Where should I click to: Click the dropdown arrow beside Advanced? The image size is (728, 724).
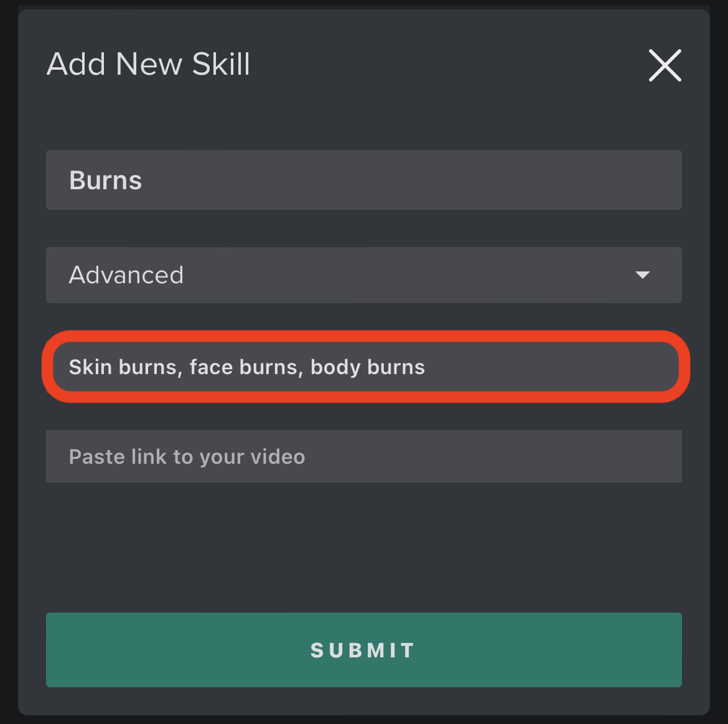642,275
